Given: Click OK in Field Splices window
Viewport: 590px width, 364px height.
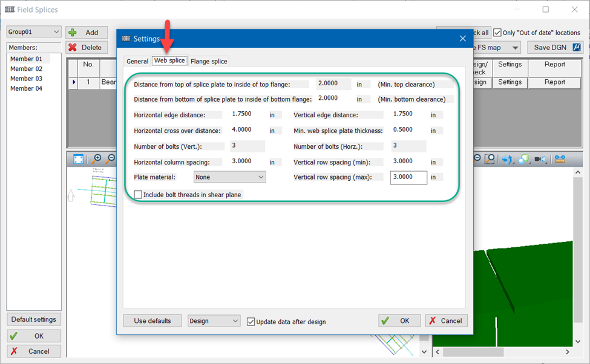Looking at the screenshot, I should [33, 336].
